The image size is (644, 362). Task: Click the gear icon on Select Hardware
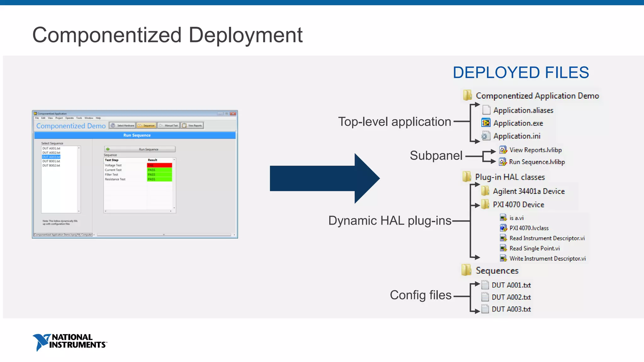113,125
